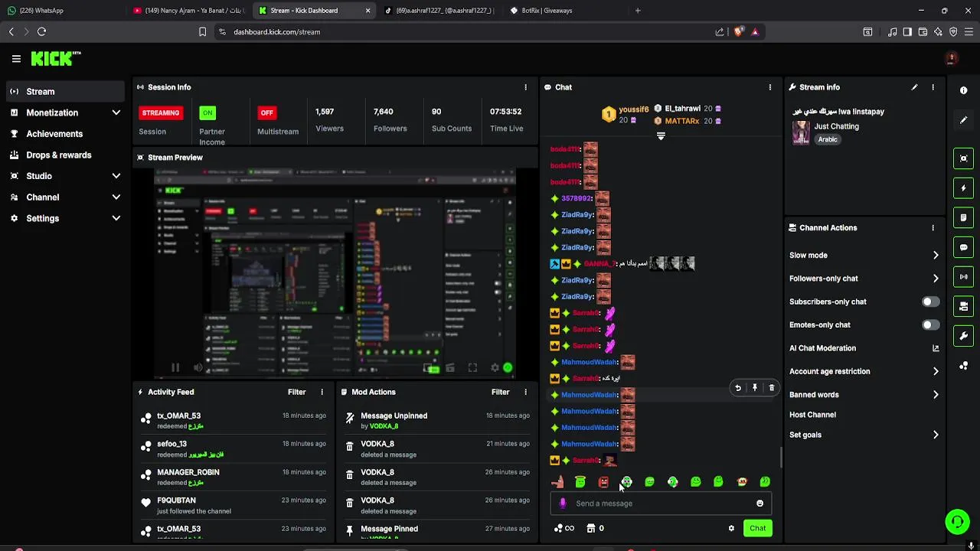
Task: Click the broadcast signal icon in right sidebar
Action: click(x=963, y=277)
